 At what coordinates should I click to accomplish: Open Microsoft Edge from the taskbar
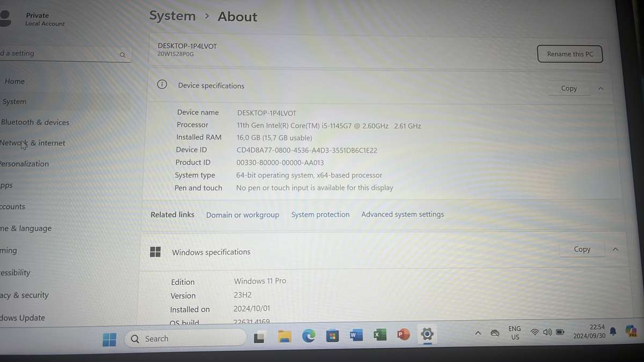(x=309, y=336)
